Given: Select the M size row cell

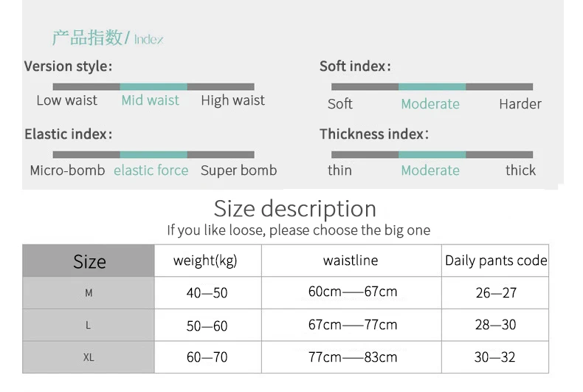Looking at the screenshot, I should [89, 293].
